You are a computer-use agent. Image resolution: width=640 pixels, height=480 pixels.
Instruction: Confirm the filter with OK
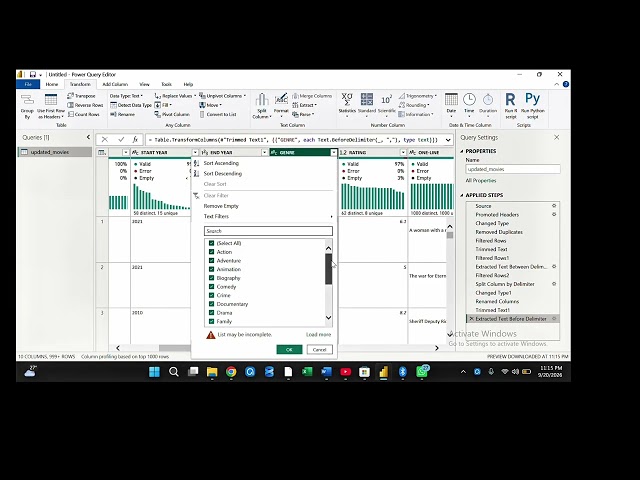click(x=289, y=350)
